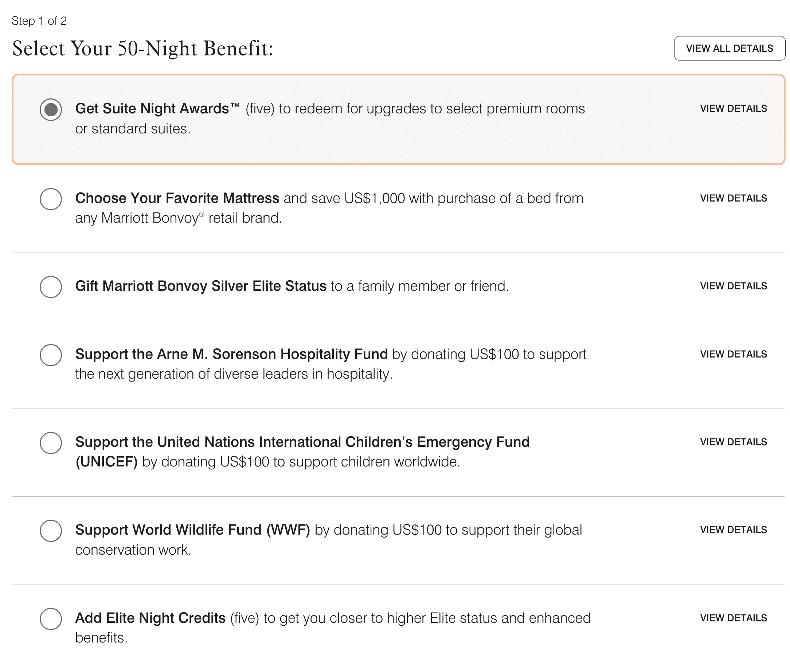790x672 pixels.
Task: Select the Arne M. Sorenson Fund radio button
Action: [51, 355]
